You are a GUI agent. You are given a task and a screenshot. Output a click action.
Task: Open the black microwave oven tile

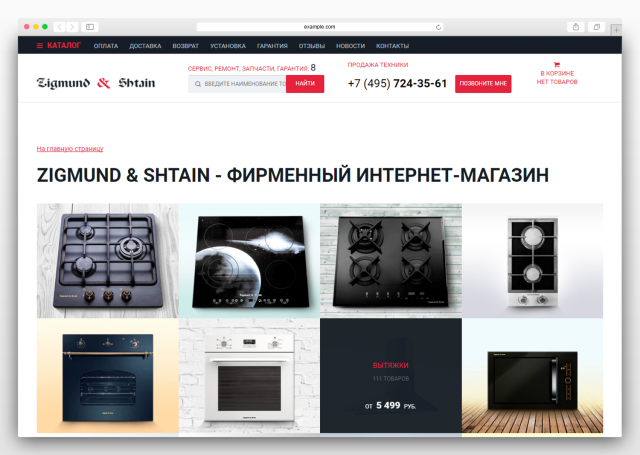point(532,375)
